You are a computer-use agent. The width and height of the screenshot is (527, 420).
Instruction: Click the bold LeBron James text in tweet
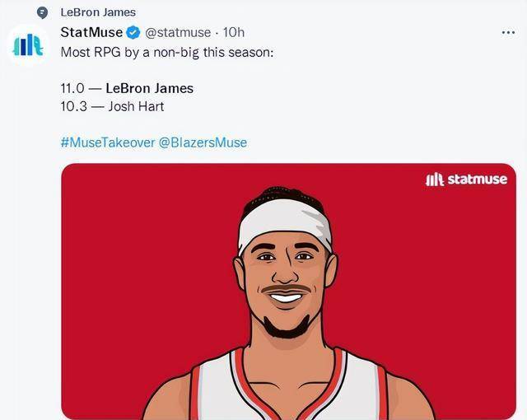(x=150, y=88)
